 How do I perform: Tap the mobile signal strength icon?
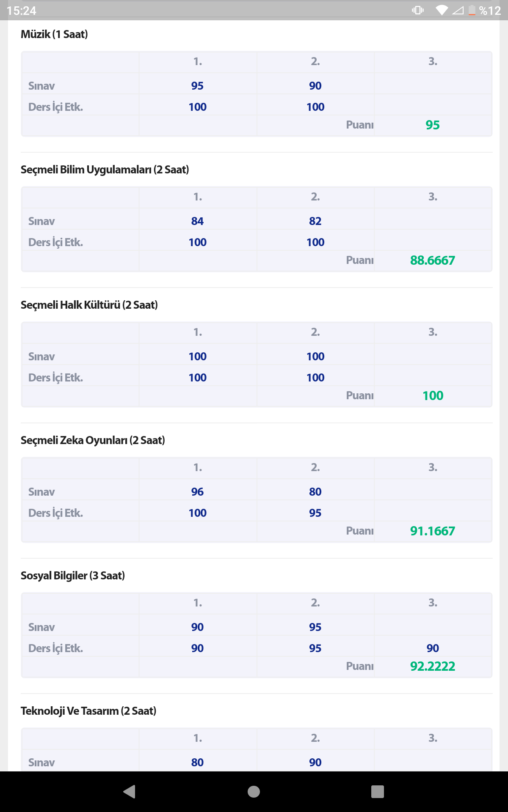tap(458, 10)
